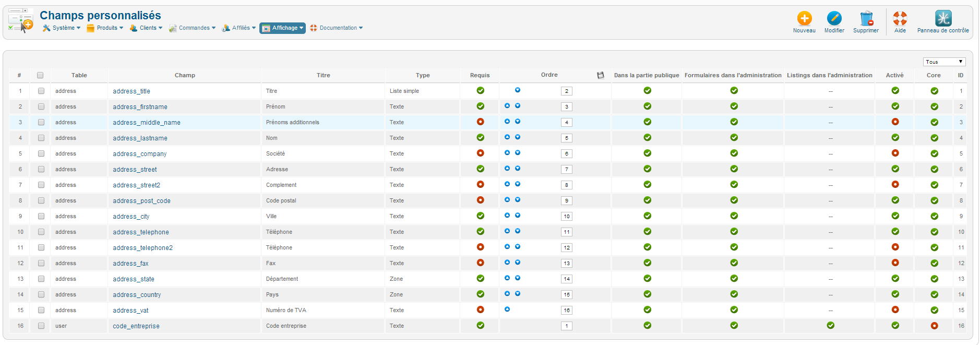Viewport: 980px width, 345px height.
Task: Open the Tous filter dropdown
Action: pos(944,62)
